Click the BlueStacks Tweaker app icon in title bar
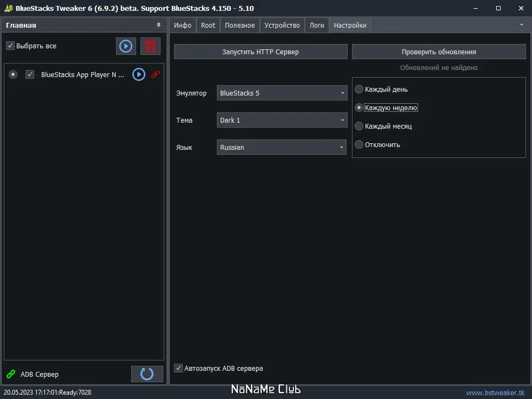The image size is (532, 399). tap(9, 8)
